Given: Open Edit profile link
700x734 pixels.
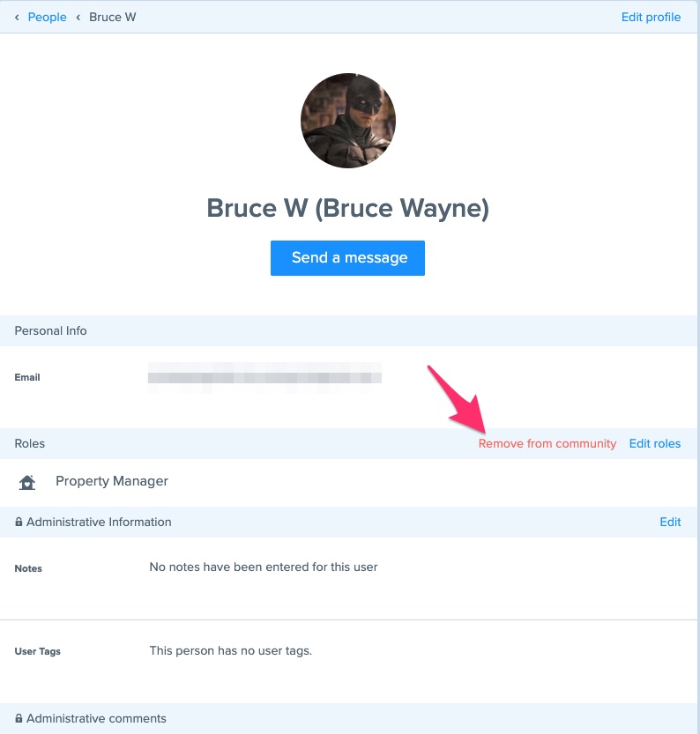Looking at the screenshot, I should 651,18.
